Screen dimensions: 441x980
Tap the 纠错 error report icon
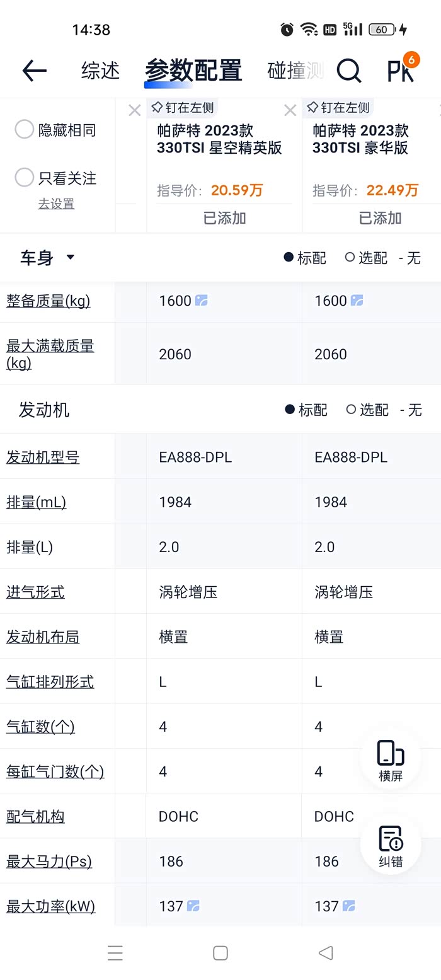tap(390, 846)
